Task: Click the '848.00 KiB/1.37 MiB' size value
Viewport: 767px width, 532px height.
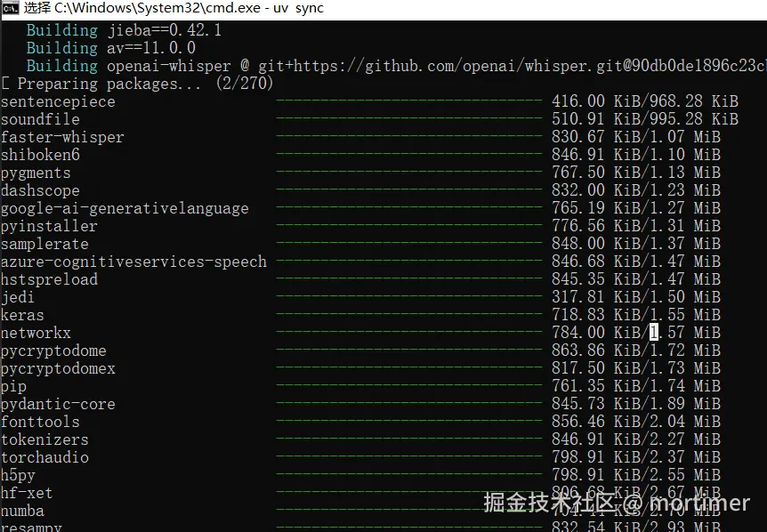Action: (x=636, y=244)
